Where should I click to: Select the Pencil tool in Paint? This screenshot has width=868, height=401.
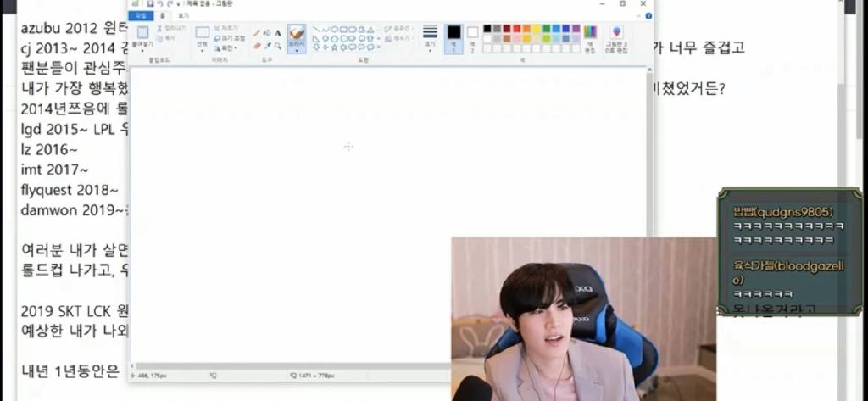click(x=256, y=33)
